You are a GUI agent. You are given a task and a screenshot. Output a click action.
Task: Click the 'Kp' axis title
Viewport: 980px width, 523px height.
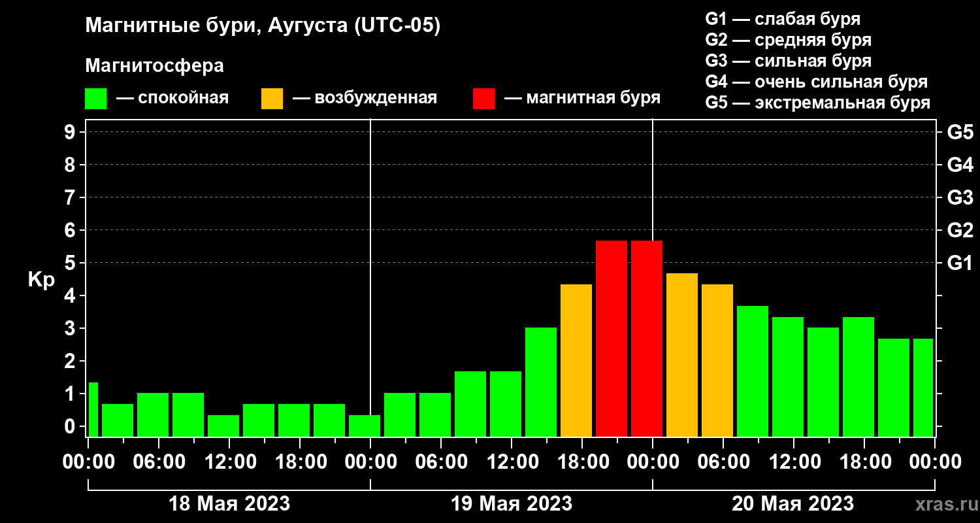point(41,280)
